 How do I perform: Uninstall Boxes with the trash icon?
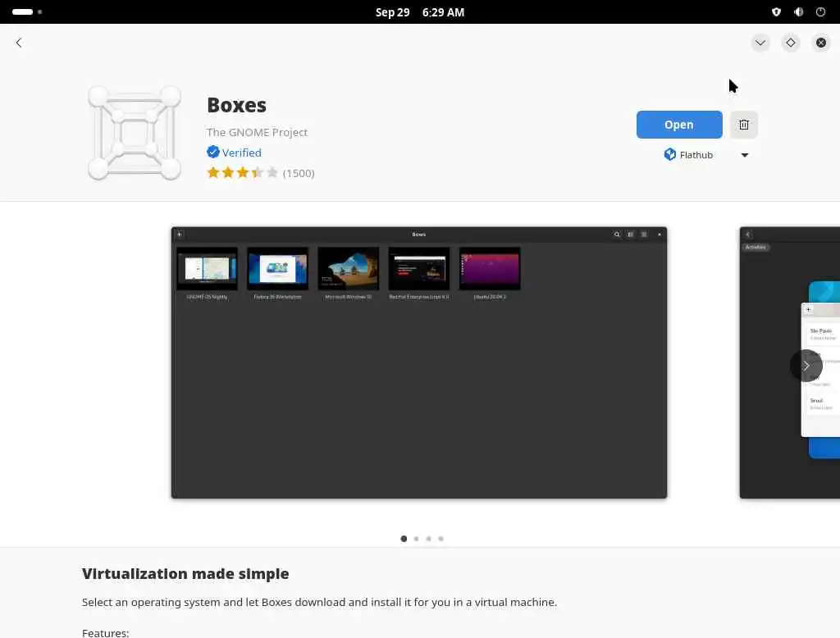(x=743, y=125)
